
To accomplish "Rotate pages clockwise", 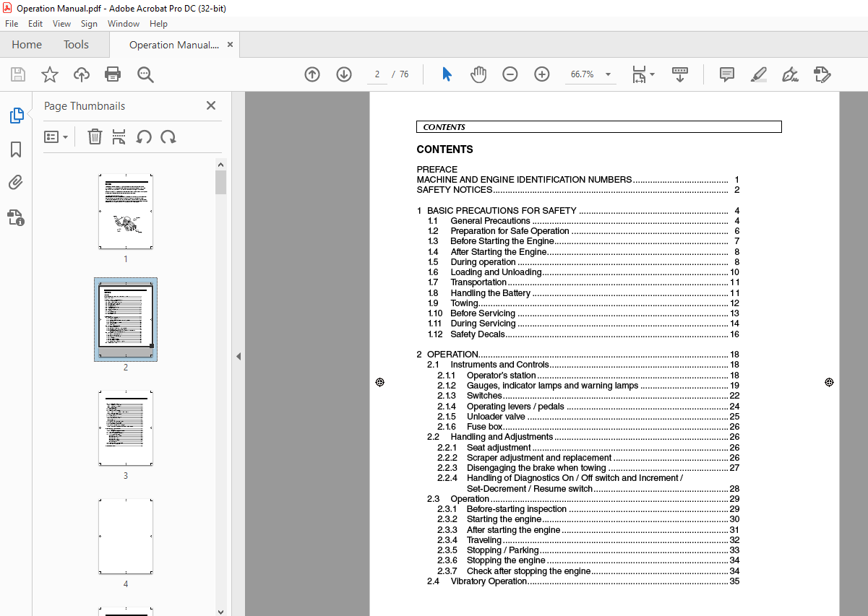I will click(x=168, y=136).
